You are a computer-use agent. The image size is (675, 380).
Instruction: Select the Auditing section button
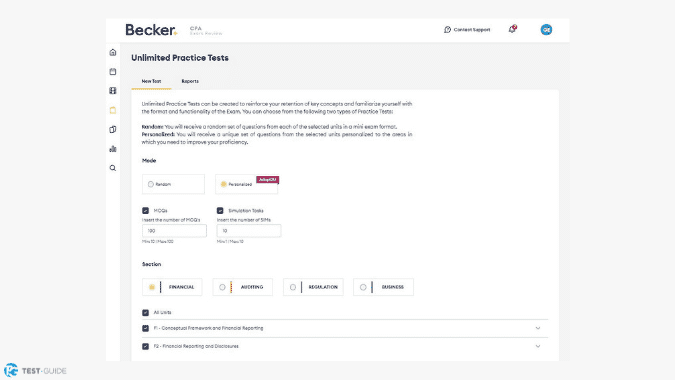coord(242,287)
